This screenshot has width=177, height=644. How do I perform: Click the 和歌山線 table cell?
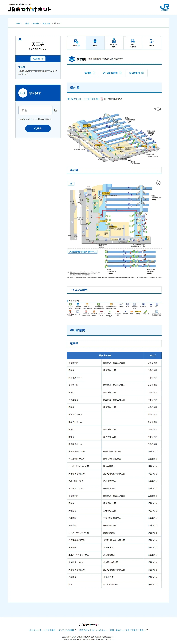(x=84, y=525)
